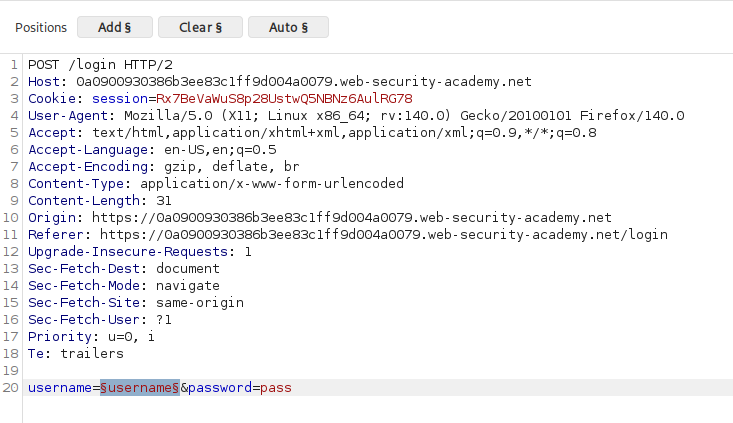Click the document value

click(187, 269)
